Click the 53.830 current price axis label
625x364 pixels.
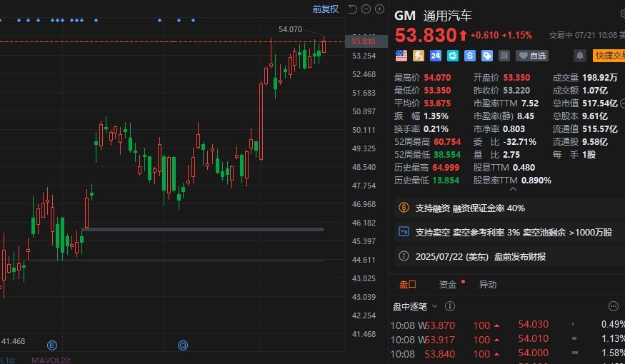(366, 41)
